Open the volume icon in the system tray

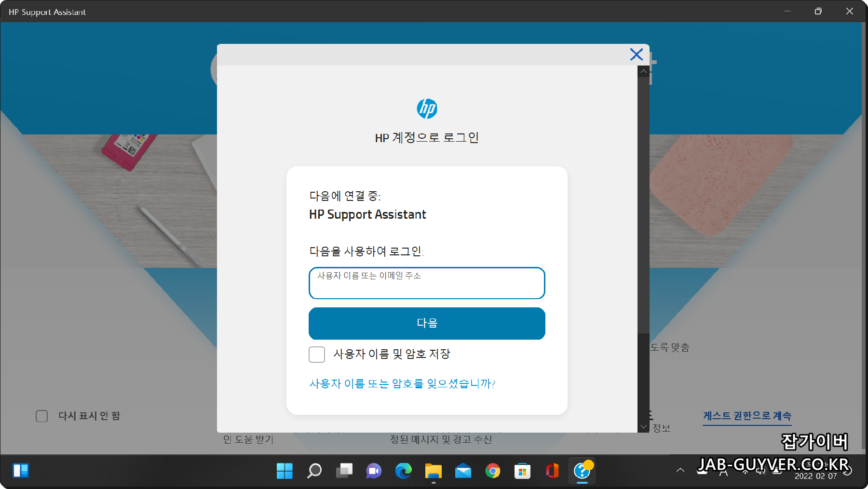761,471
